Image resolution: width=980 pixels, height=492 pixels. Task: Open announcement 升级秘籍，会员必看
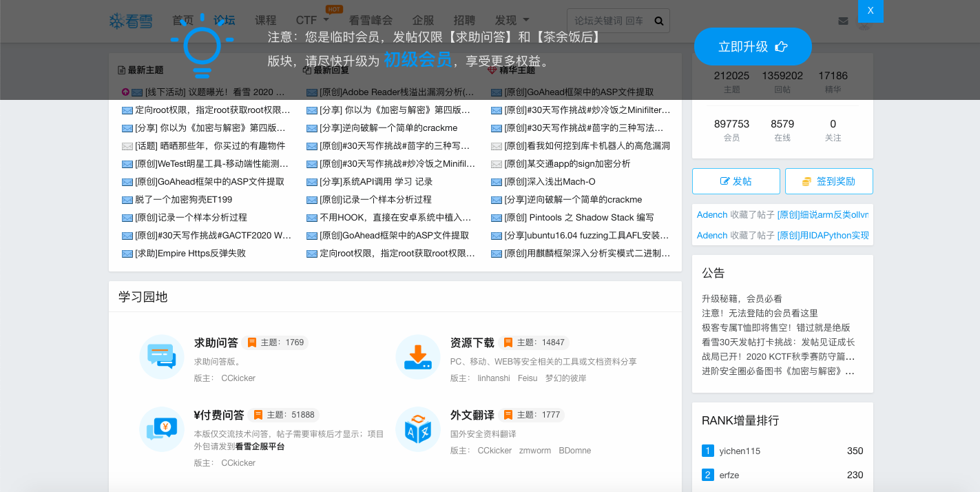pos(742,298)
